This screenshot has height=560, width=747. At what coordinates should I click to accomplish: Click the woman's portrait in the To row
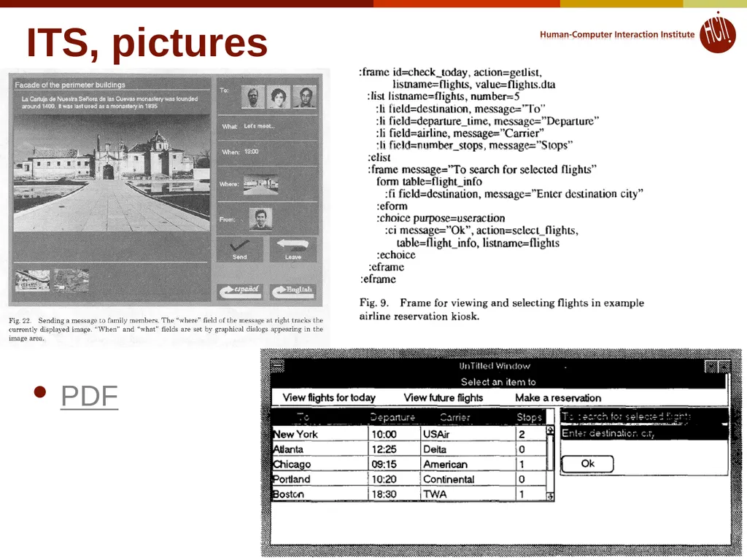tap(279, 97)
